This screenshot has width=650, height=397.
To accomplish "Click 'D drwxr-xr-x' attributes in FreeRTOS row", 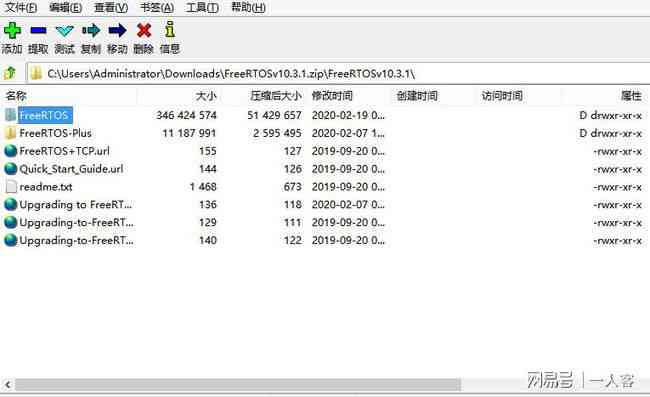I will (x=611, y=115).
